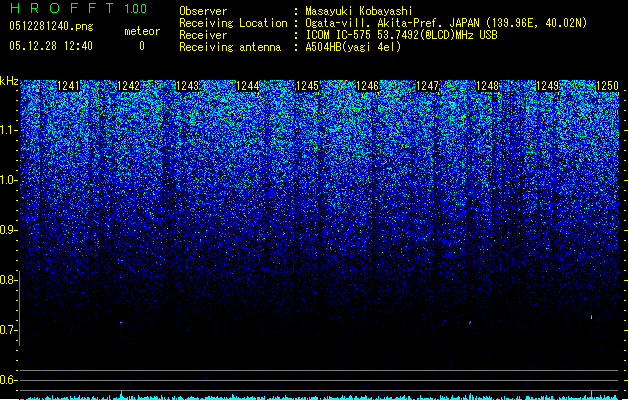Click the 1244 time marker
This screenshot has width=629, height=400.
[248, 86]
